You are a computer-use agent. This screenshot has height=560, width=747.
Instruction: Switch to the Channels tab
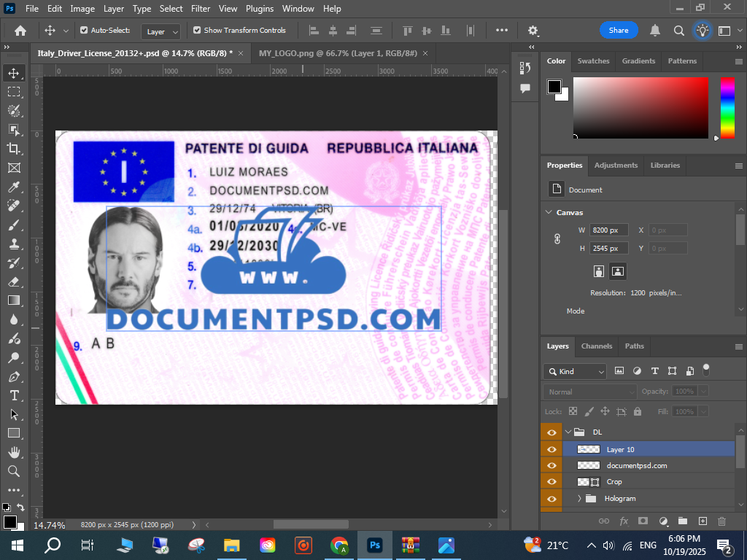click(x=596, y=346)
